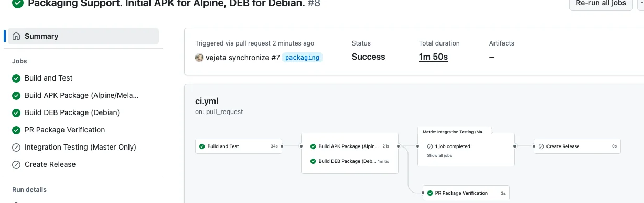Click success icon beside PR Package Verification sidebar
This screenshot has height=203, width=644.
click(16, 130)
